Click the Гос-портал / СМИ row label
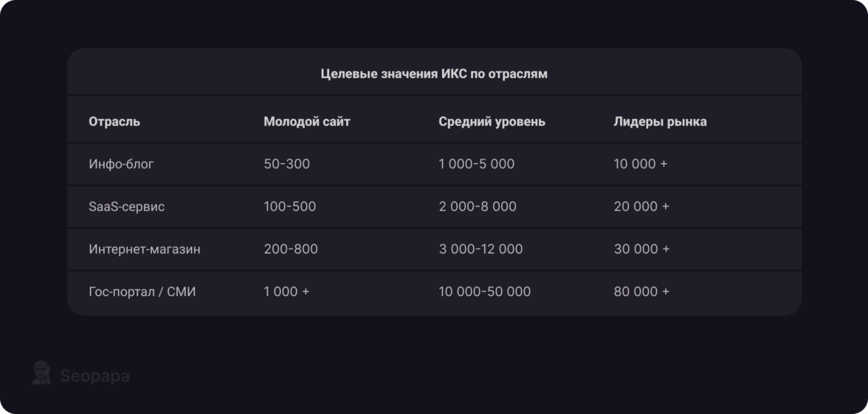Viewport: 868px width, 414px height. [142, 292]
